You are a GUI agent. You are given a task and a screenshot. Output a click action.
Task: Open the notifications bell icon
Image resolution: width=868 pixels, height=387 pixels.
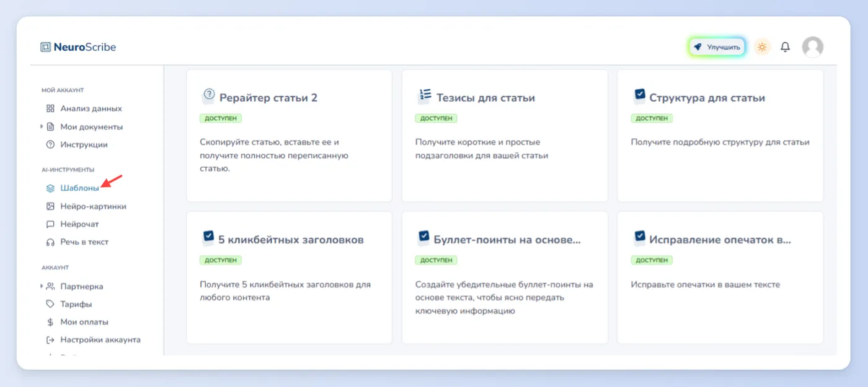pyautogui.click(x=785, y=47)
